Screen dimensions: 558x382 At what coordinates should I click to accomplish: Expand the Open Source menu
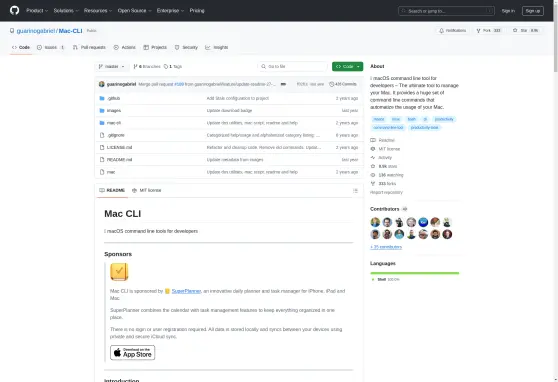(135, 11)
